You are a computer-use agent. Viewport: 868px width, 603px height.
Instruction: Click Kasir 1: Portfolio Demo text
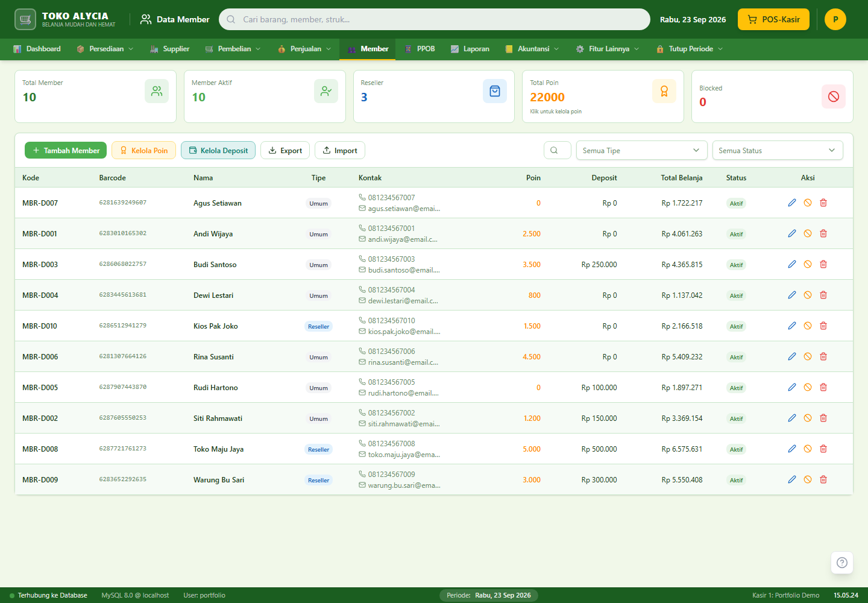coord(785,595)
